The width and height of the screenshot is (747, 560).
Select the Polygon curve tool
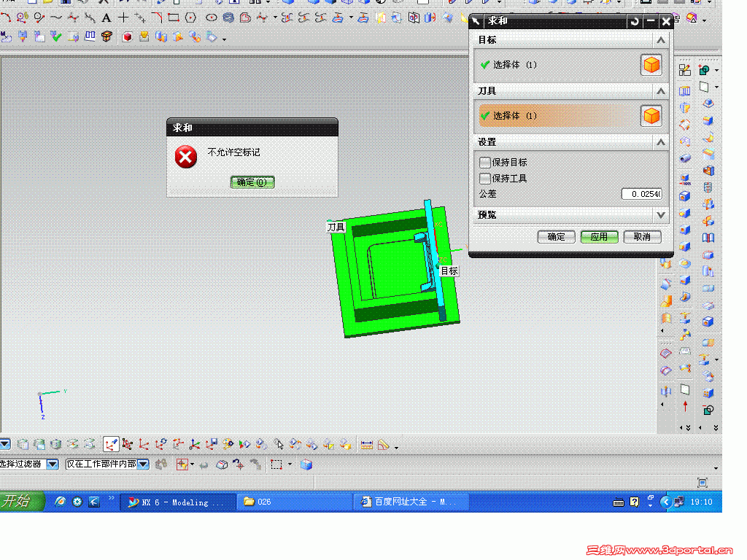coord(190,18)
